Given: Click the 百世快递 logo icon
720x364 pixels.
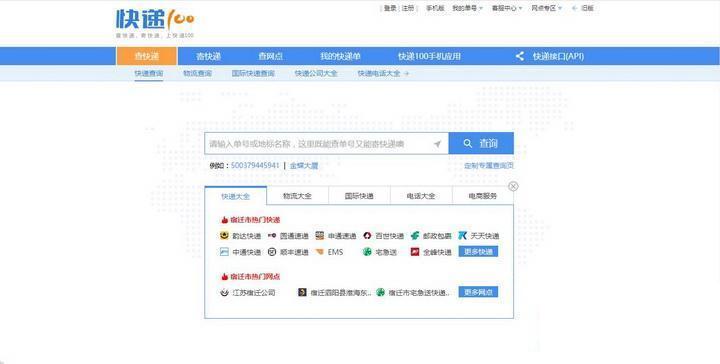Looking at the screenshot, I should (367, 235).
